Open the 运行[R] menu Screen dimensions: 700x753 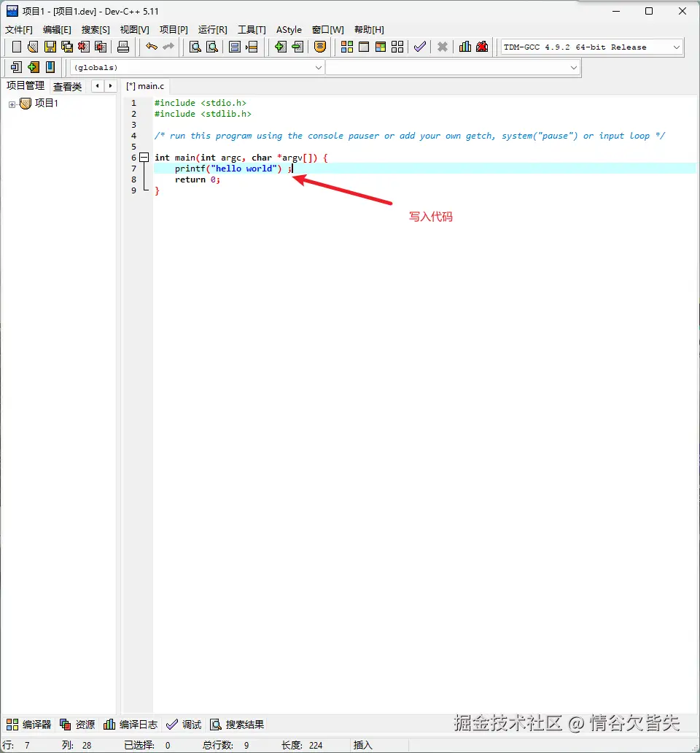click(x=212, y=30)
